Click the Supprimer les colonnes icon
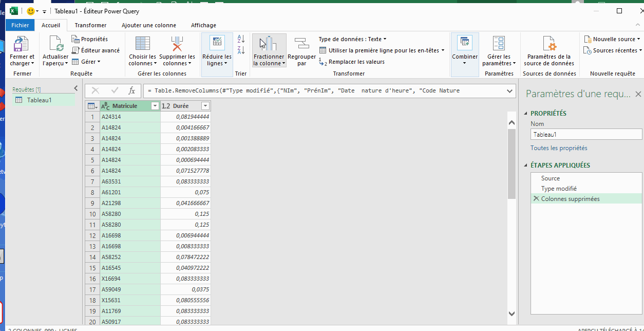 [177, 44]
